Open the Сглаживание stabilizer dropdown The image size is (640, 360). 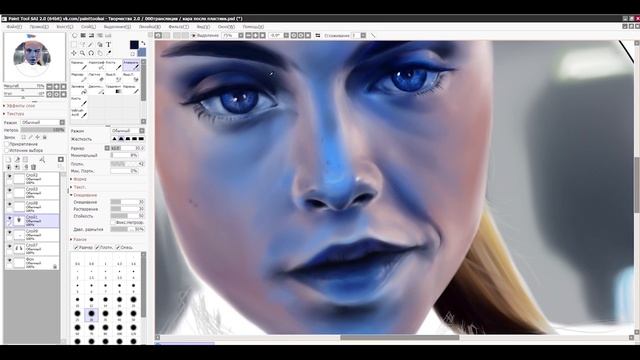(x=363, y=36)
